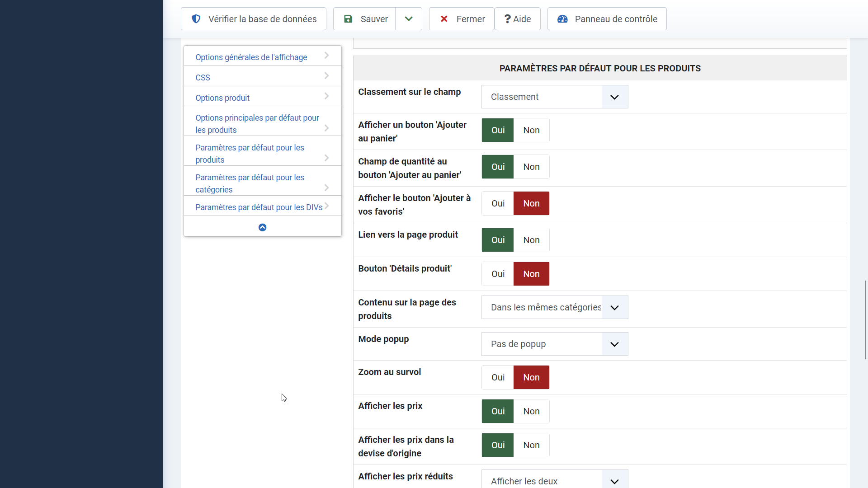Open Contenu sur la page des produits dropdown
Screen dimensions: 868x488
click(x=554, y=307)
